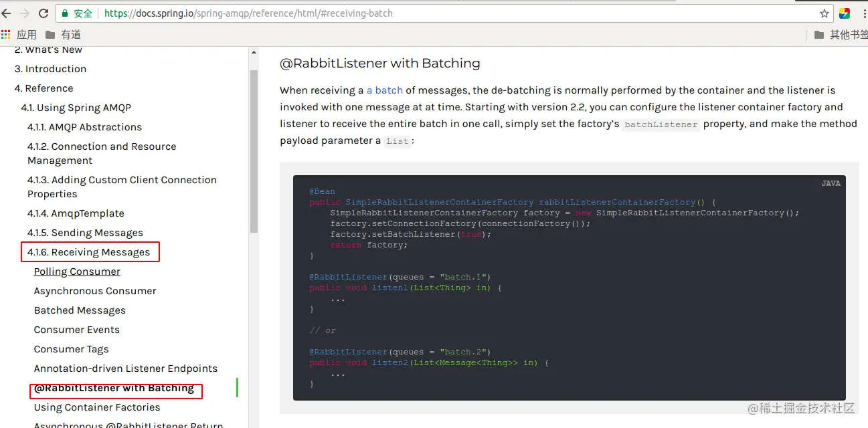868x428 pixels.
Task: Click the green secure lock icon
Action: [66, 13]
